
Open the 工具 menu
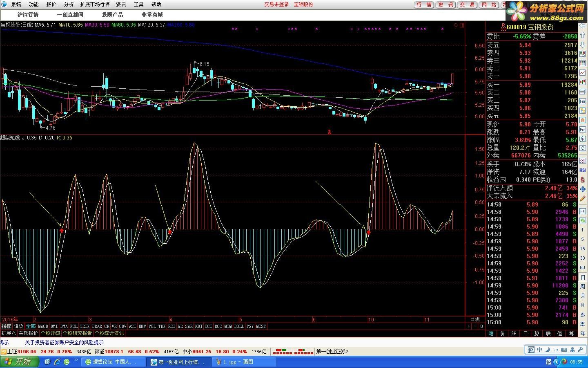coord(138,4)
